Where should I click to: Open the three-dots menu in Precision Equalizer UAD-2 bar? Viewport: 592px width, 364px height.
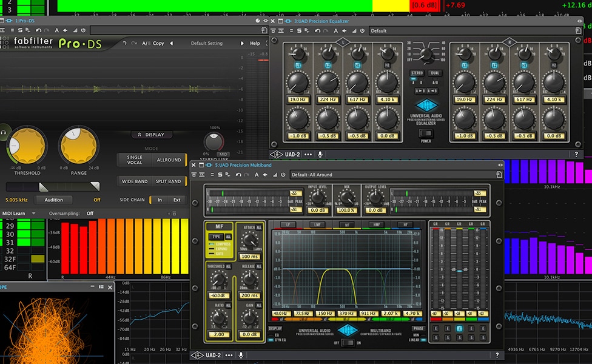pyautogui.click(x=308, y=154)
